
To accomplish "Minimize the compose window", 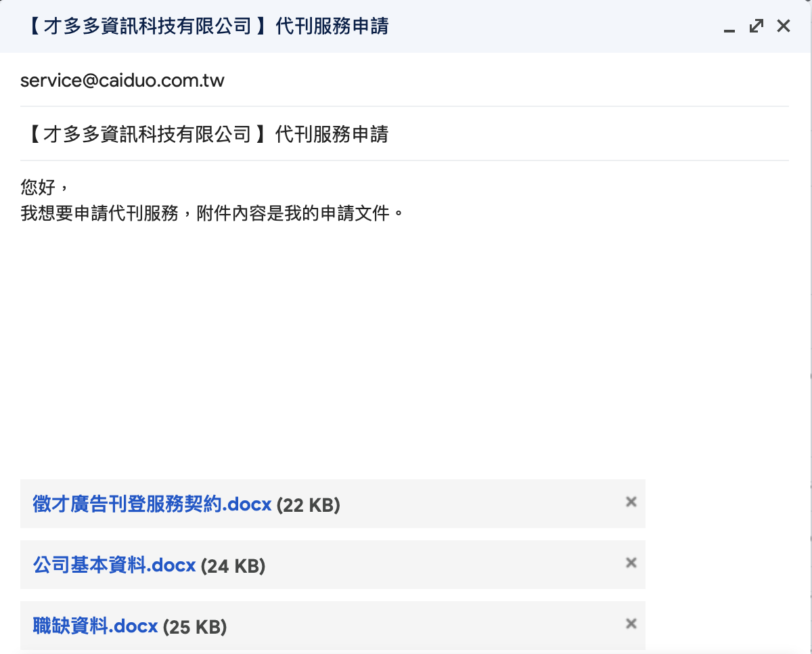I will [729, 28].
